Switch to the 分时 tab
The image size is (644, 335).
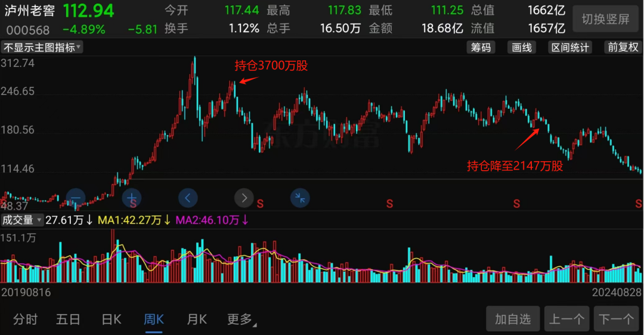pyautogui.click(x=25, y=319)
